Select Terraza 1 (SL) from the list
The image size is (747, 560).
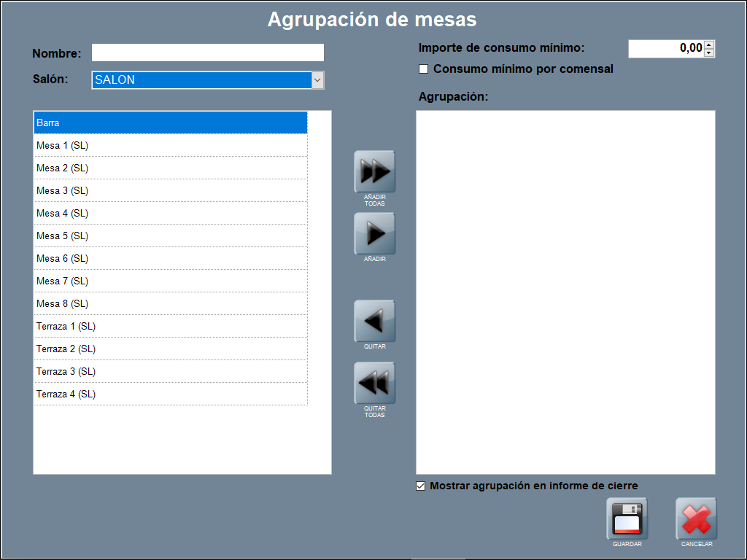(x=170, y=326)
